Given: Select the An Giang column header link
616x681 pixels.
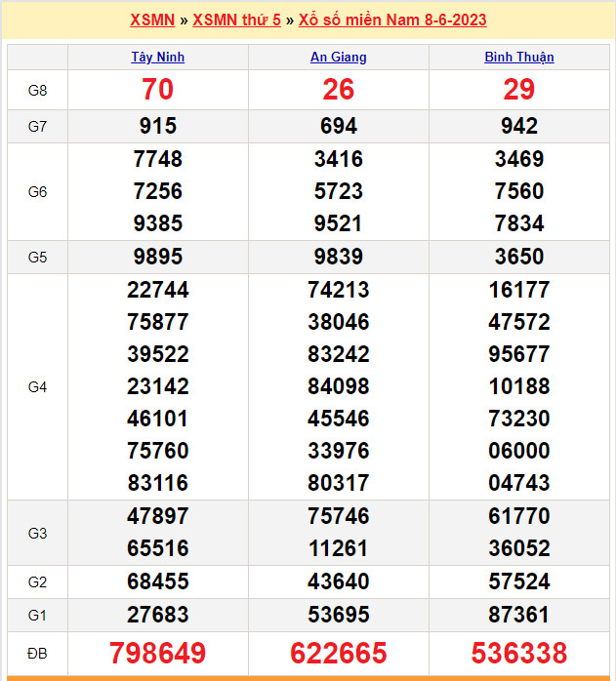Looking at the screenshot, I should 338,57.
